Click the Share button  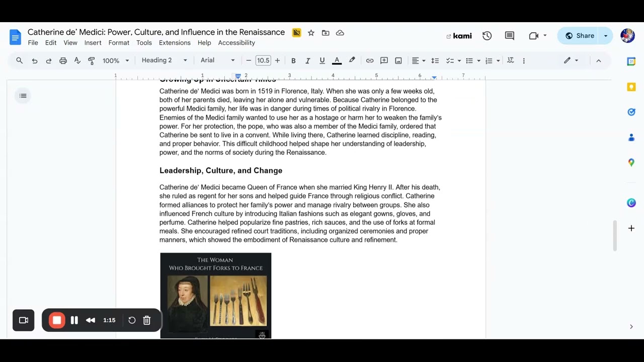579,36
